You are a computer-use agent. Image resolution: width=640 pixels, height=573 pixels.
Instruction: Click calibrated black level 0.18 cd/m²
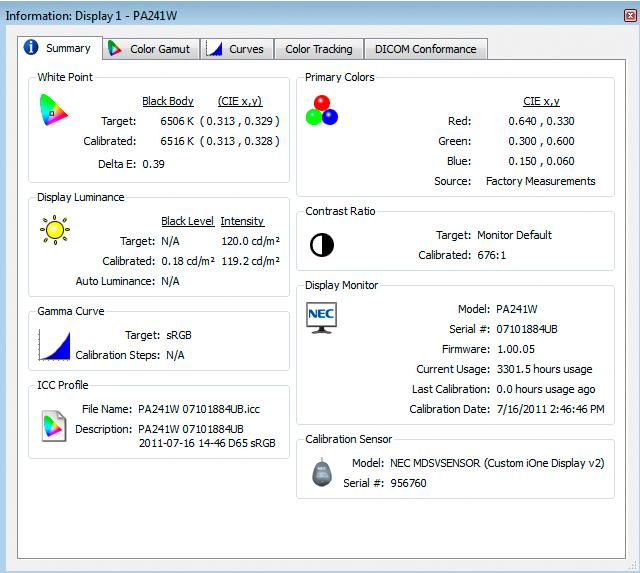[188, 261]
